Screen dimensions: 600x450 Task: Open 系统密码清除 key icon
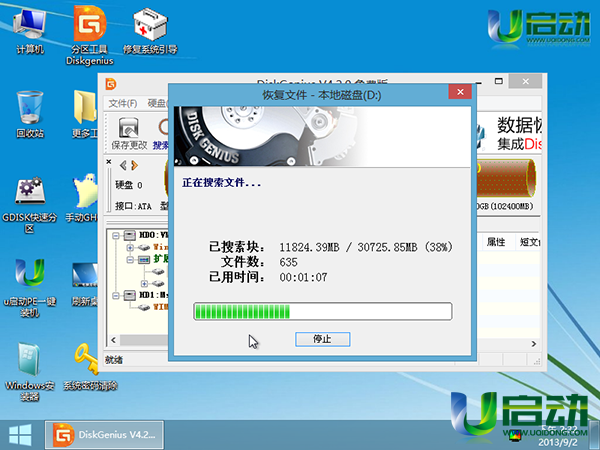pos(90,367)
